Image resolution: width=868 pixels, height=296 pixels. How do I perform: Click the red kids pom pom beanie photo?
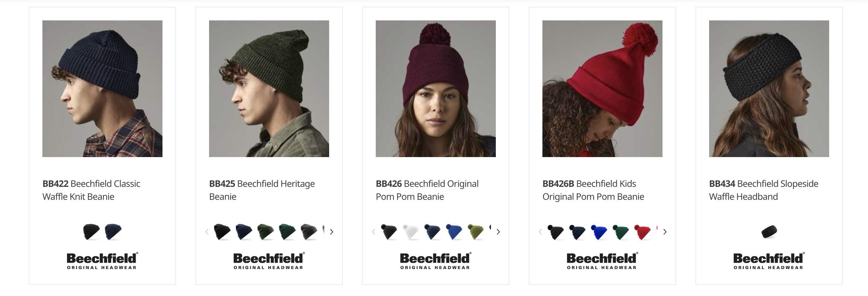pyautogui.click(x=602, y=89)
